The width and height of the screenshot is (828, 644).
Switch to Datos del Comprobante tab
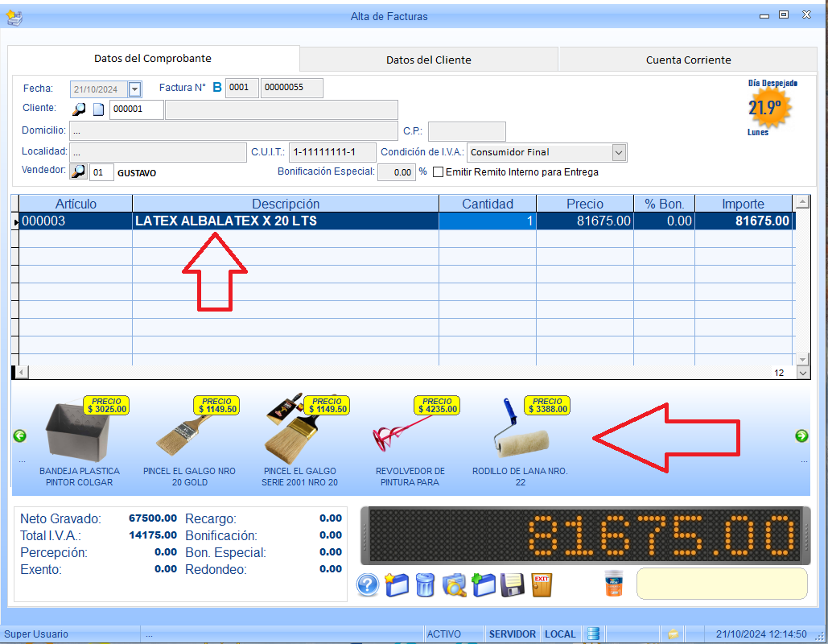click(153, 59)
